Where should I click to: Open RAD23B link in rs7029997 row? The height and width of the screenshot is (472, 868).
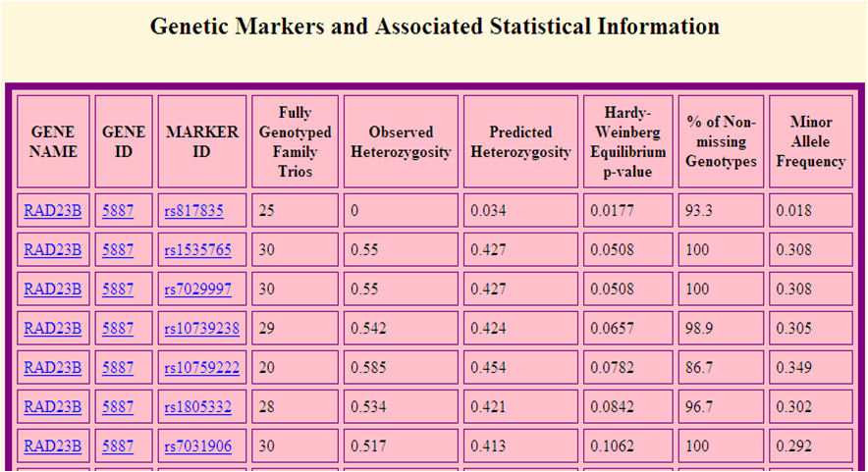pyautogui.click(x=53, y=288)
